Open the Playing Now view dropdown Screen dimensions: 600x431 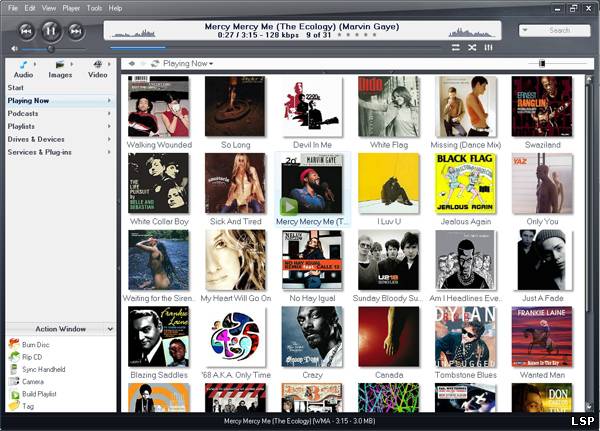pos(188,64)
